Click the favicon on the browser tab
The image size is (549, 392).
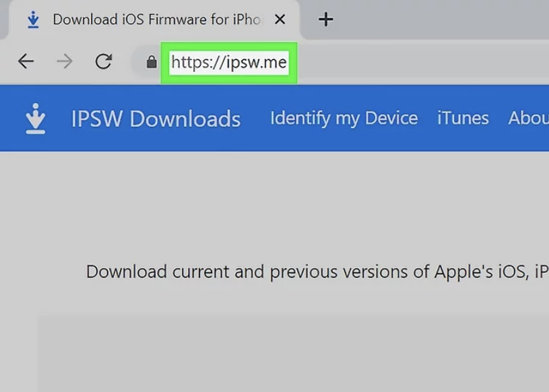[33, 20]
